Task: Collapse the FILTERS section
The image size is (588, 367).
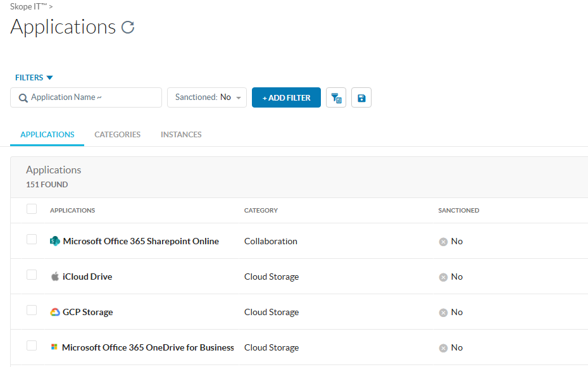Action: (x=34, y=78)
